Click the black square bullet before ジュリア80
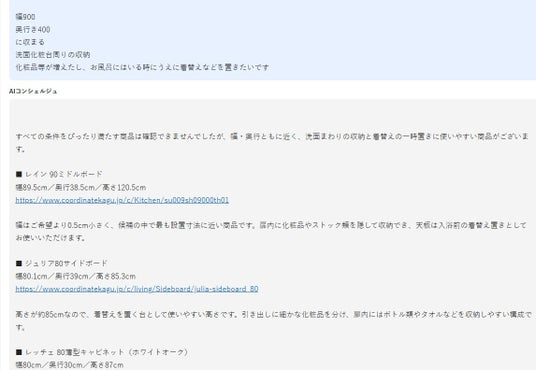This screenshot has width=536, height=370. [19, 263]
